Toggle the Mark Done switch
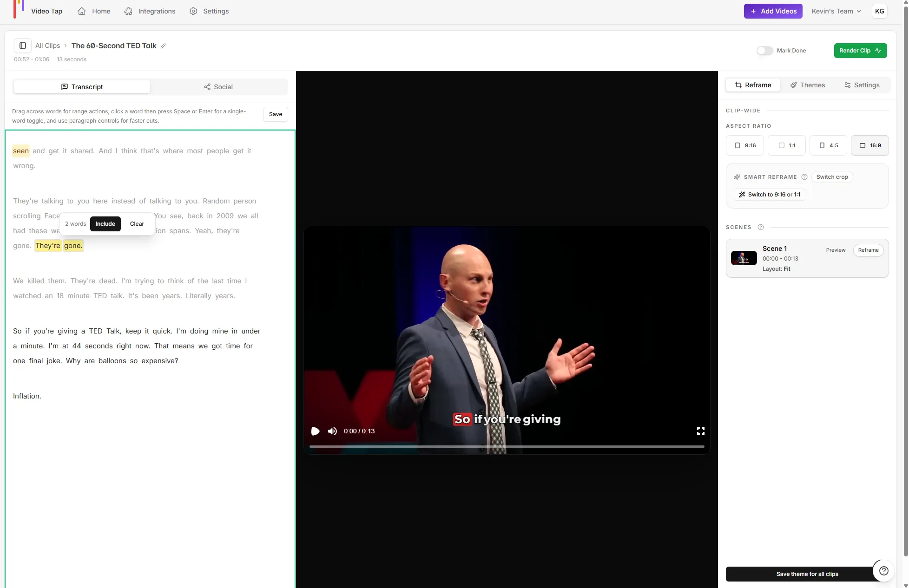The image size is (909, 588). (x=764, y=51)
